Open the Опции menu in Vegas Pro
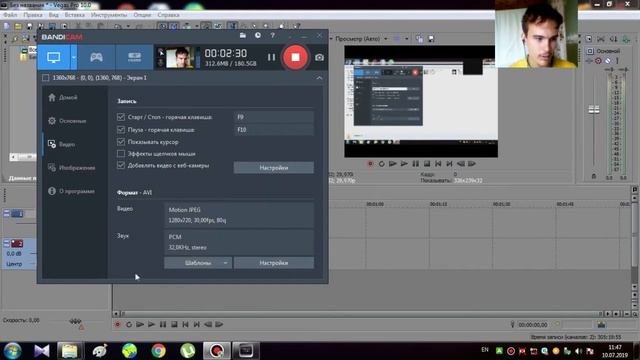The height and width of the screenshot is (360, 640). coord(142,15)
